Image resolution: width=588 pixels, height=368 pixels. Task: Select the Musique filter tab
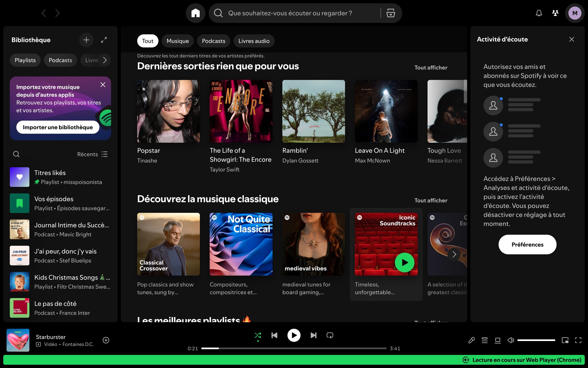pos(178,41)
